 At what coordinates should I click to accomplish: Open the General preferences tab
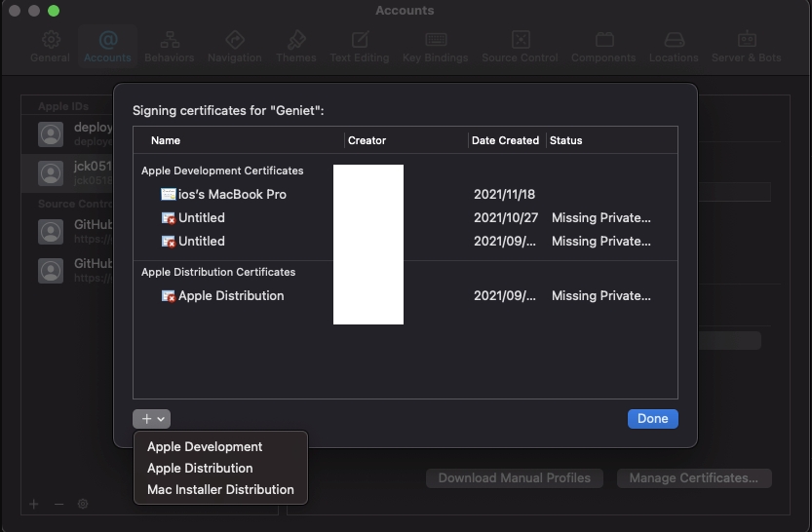click(50, 46)
